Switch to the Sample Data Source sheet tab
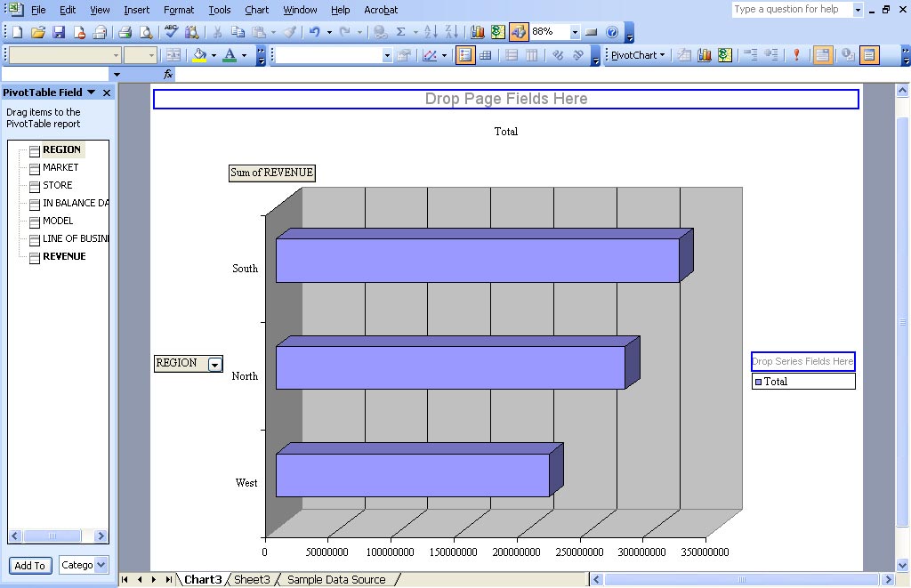The height and width of the screenshot is (588, 911). 336,579
